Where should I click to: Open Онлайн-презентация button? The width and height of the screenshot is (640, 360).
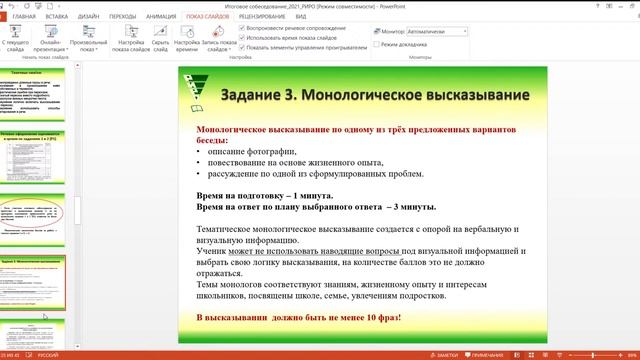tap(51, 38)
